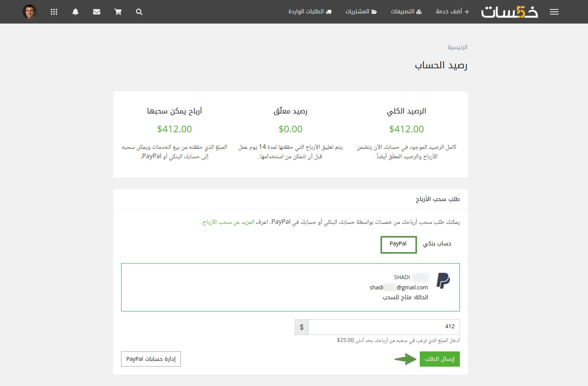Open the hamburger menu icon
Screen dimensions: 588x386
tap(554, 12)
